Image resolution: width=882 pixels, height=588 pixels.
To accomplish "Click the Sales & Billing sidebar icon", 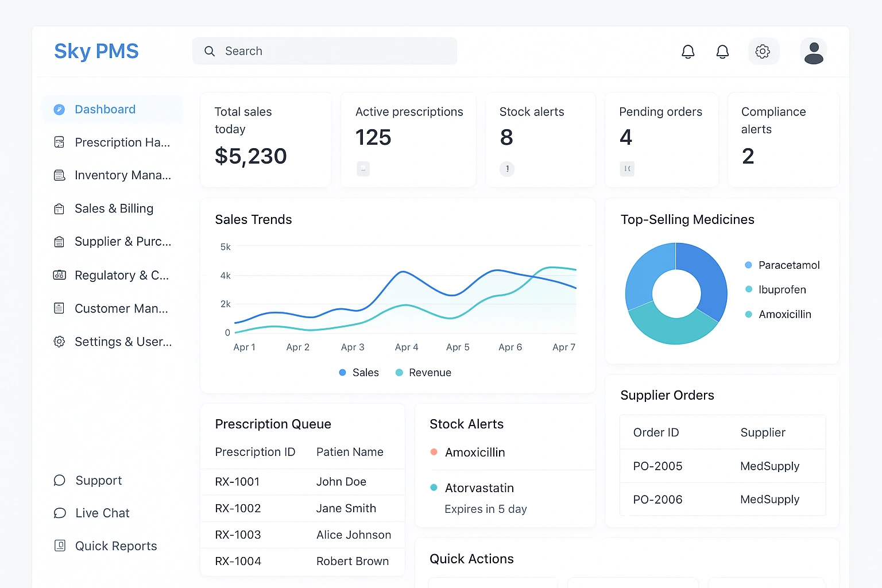I will (x=59, y=209).
